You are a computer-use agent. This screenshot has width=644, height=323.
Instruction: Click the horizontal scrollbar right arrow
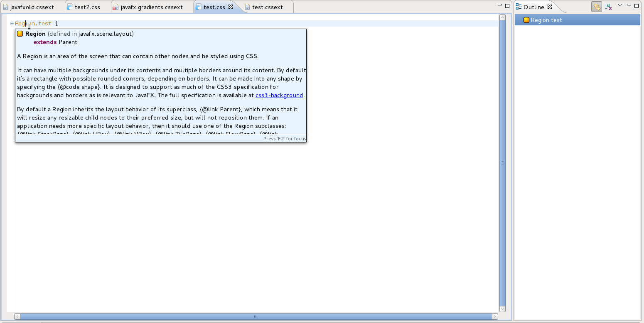(x=495, y=316)
